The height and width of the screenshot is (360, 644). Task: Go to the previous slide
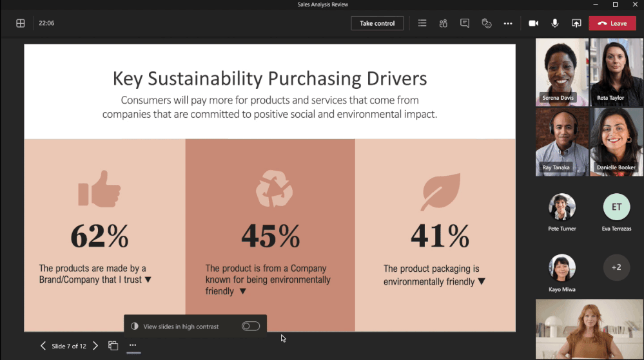[x=43, y=346]
